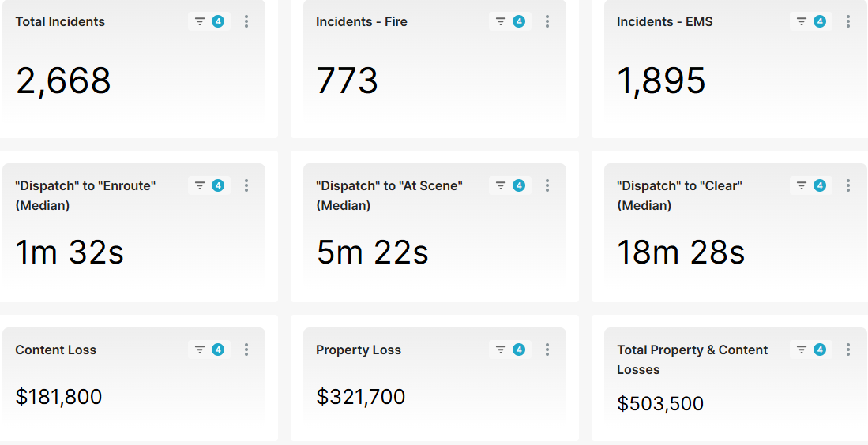The image size is (868, 445).
Task: Open filter indicator on Incidents - Fire card
Action: coord(510,21)
